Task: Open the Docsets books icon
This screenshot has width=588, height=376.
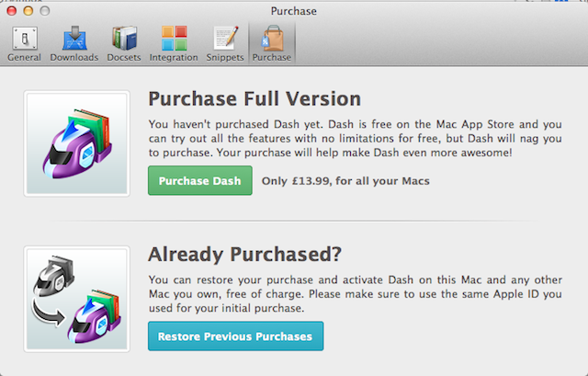Action: (x=124, y=38)
